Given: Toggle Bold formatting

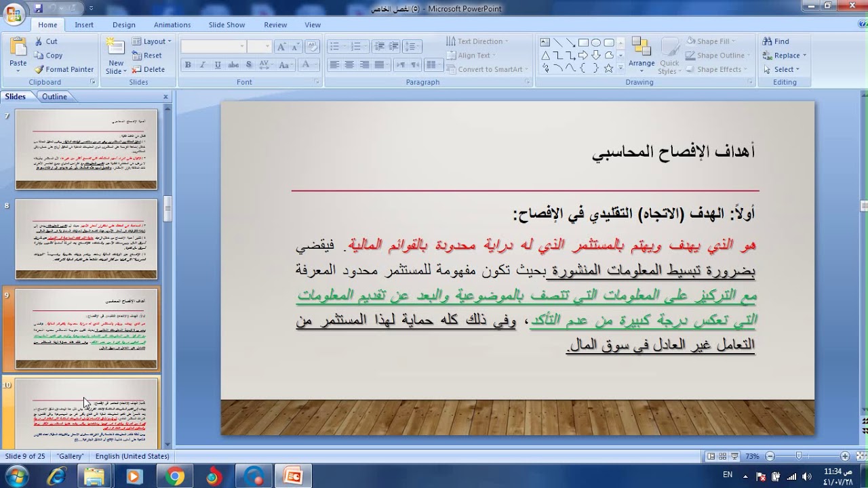Looking at the screenshot, I should coord(188,65).
